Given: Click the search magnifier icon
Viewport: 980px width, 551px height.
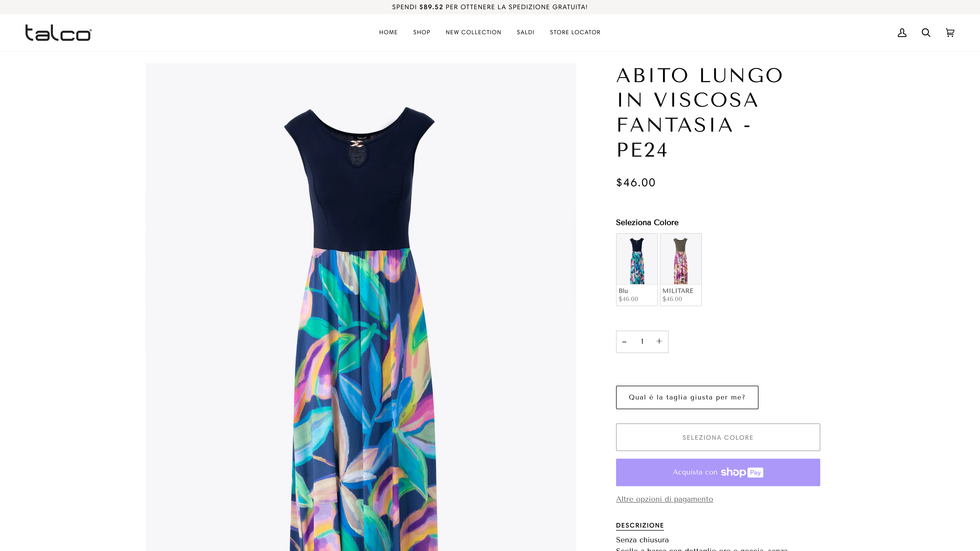Looking at the screenshot, I should (926, 33).
